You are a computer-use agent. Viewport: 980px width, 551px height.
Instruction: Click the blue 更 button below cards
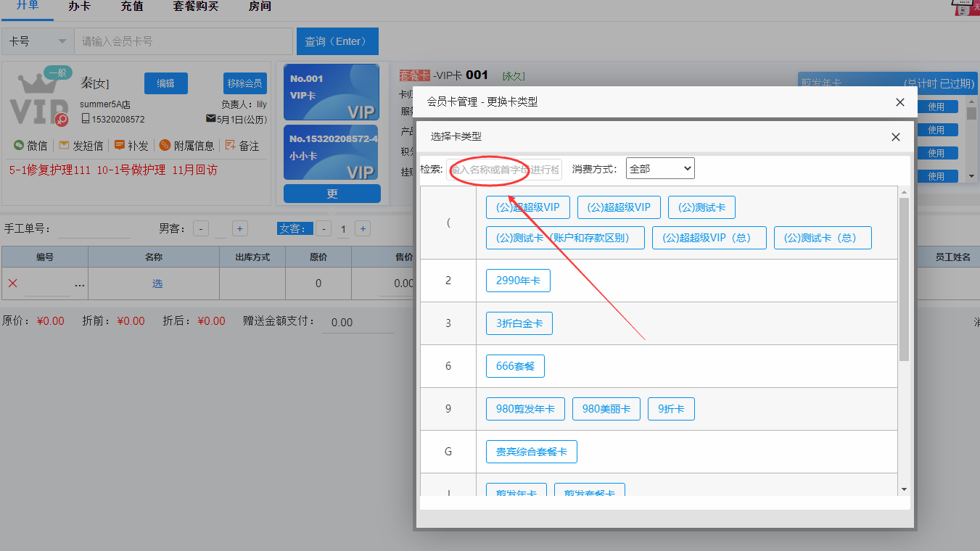coord(332,194)
